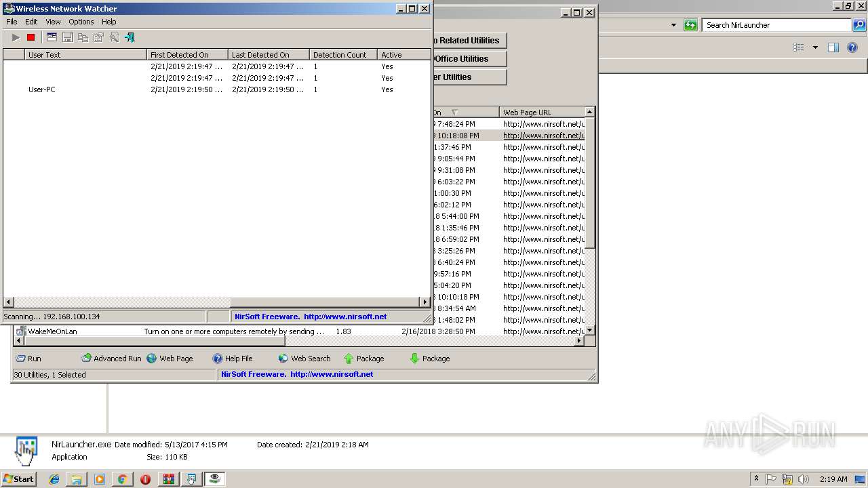
Task: Open Help File in NirLauncher
Action: click(233, 359)
